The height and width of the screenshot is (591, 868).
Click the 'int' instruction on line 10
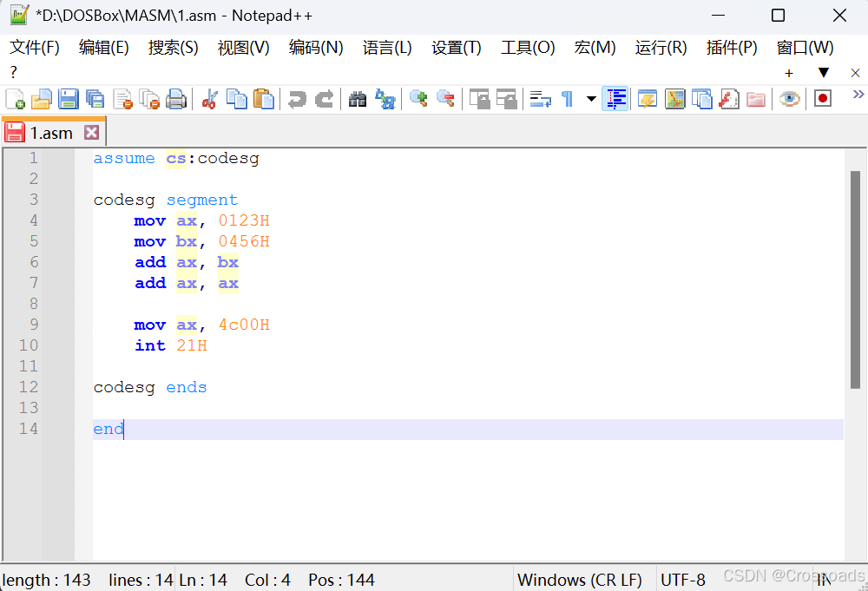(x=150, y=346)
